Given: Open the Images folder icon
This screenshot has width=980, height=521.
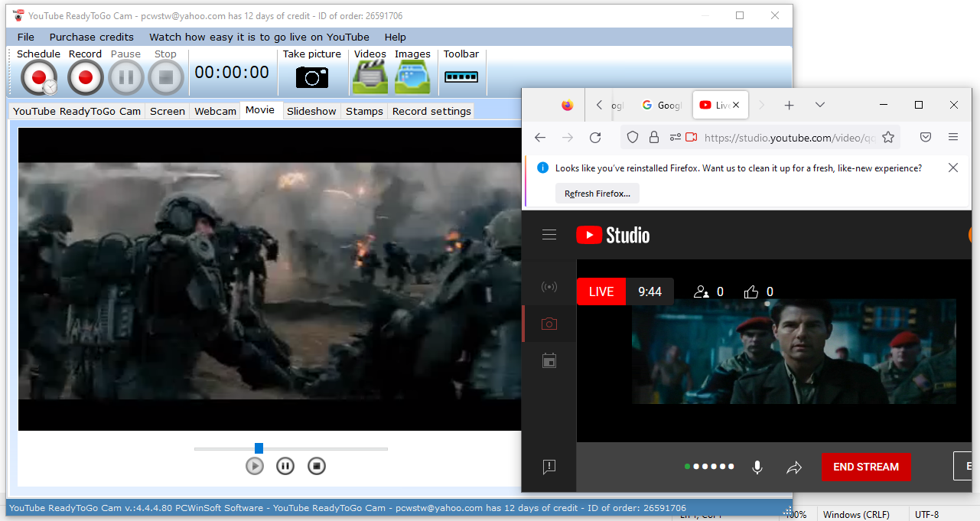Looking at the screenshot, I should (x=412, y=77).
